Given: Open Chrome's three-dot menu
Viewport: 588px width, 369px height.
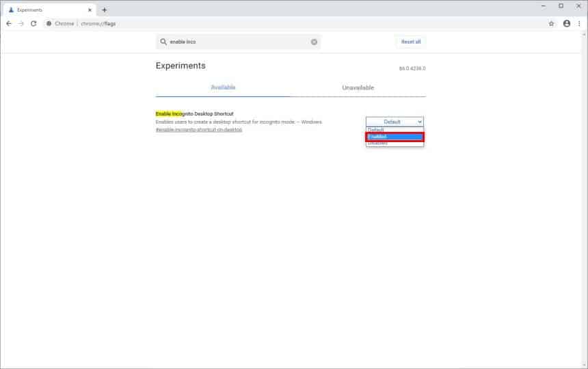Looking at the screenshot, I should 579,24.
